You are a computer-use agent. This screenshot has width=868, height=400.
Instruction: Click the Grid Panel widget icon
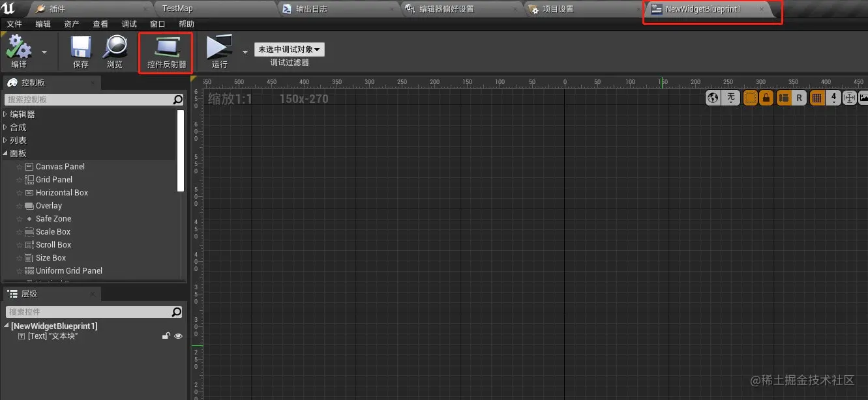coord(29,180)
